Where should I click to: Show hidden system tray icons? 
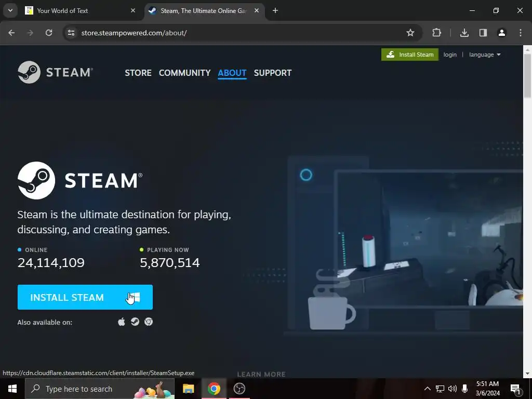pos(428,389)
